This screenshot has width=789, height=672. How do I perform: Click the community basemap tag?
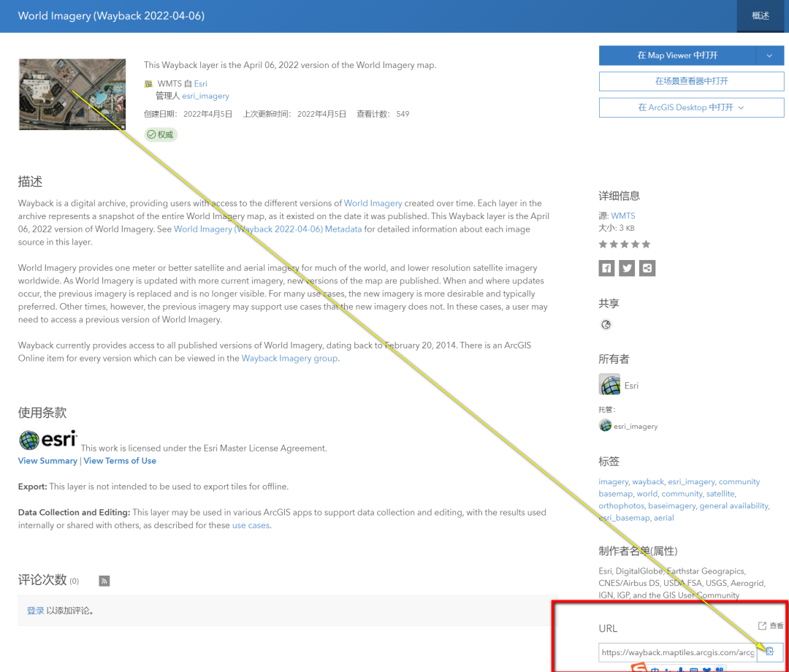point(679,488)
